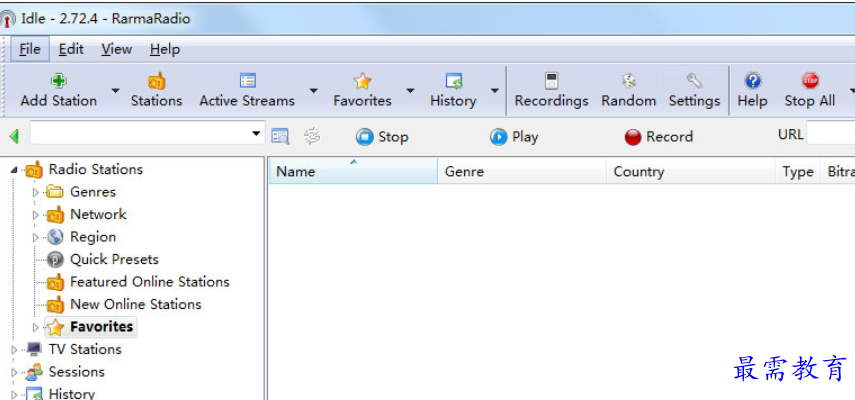Open Recordings from the toolbar
Viewport: 855px width, 400px height.
551,90
